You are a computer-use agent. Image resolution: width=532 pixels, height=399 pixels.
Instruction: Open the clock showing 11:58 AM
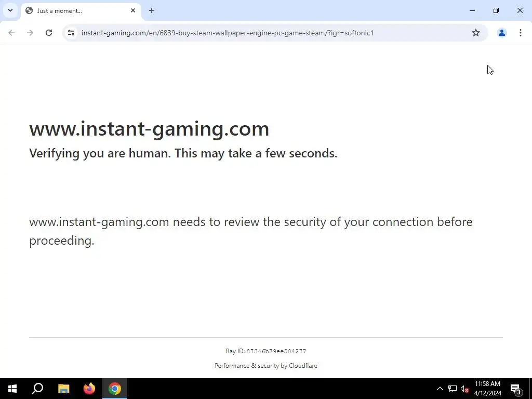pyautogui.click(x=487, y=389)
